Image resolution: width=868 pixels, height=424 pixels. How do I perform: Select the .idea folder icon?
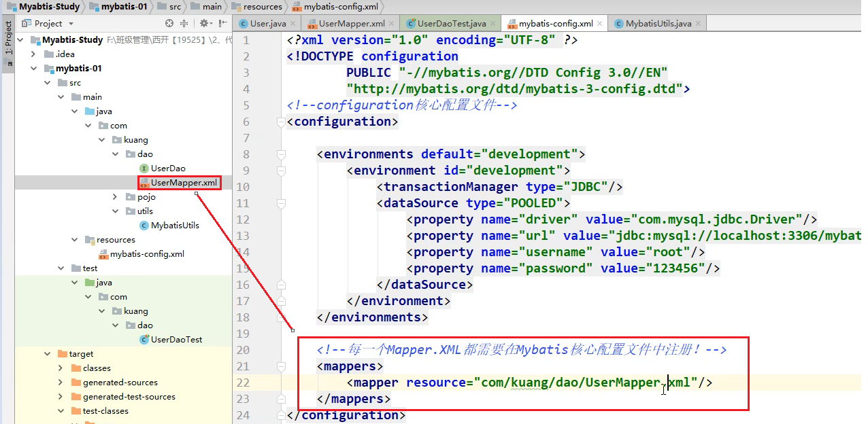click(x=48, y=54)
